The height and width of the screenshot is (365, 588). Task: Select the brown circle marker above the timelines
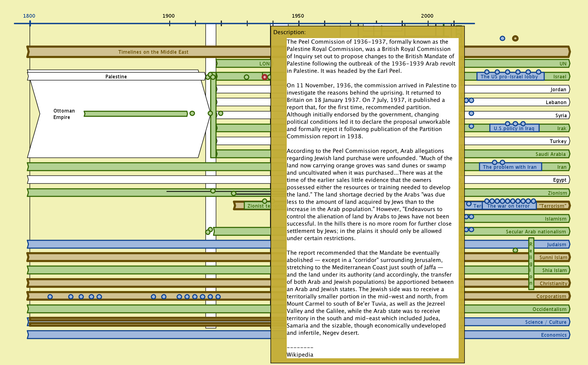515,38
